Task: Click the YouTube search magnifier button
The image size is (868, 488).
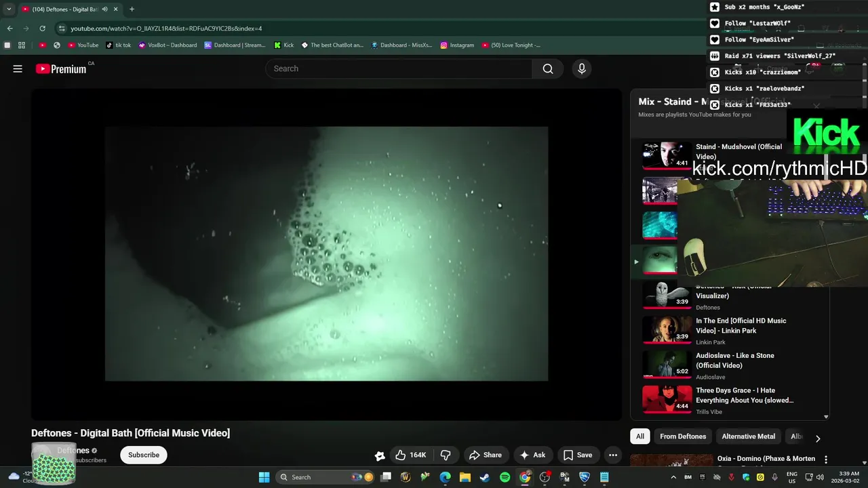Action: pos(548,68)
